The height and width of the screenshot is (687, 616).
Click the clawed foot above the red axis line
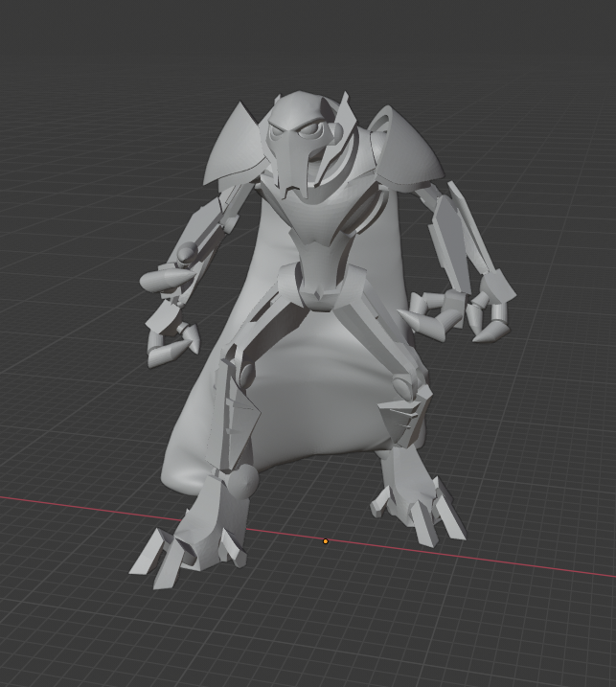click(416, 497)
